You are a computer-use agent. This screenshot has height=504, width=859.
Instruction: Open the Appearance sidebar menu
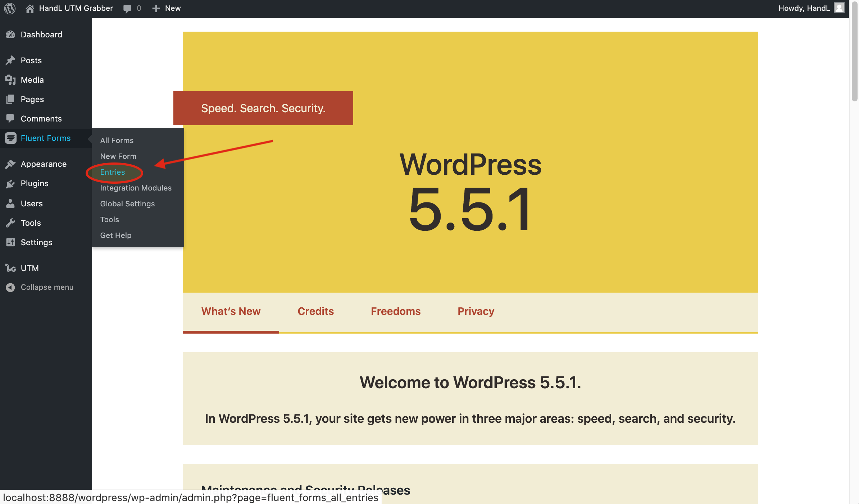tap(44, 164)
